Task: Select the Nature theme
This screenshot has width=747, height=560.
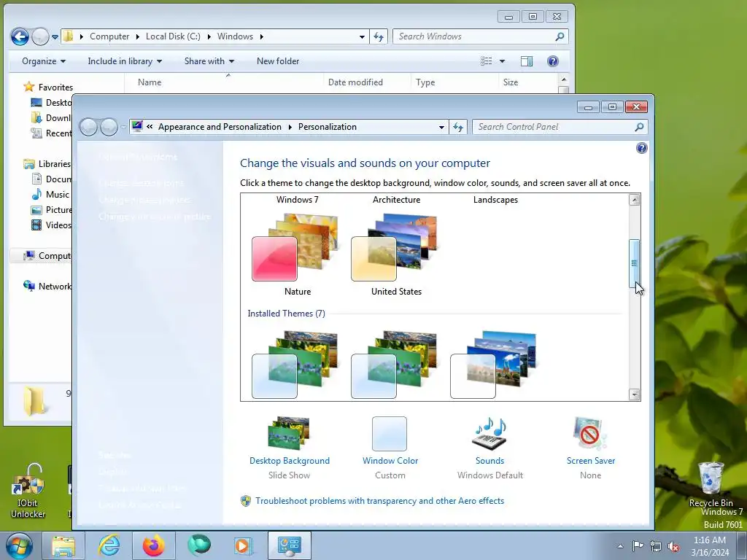Action: pos(298,254)
